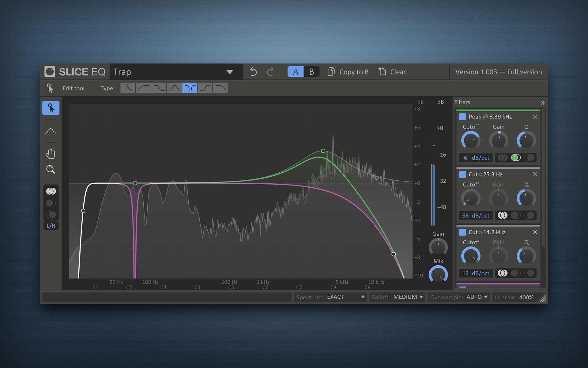Set Cut > 14.2 kHz to mid channel mode

point(516,273)
